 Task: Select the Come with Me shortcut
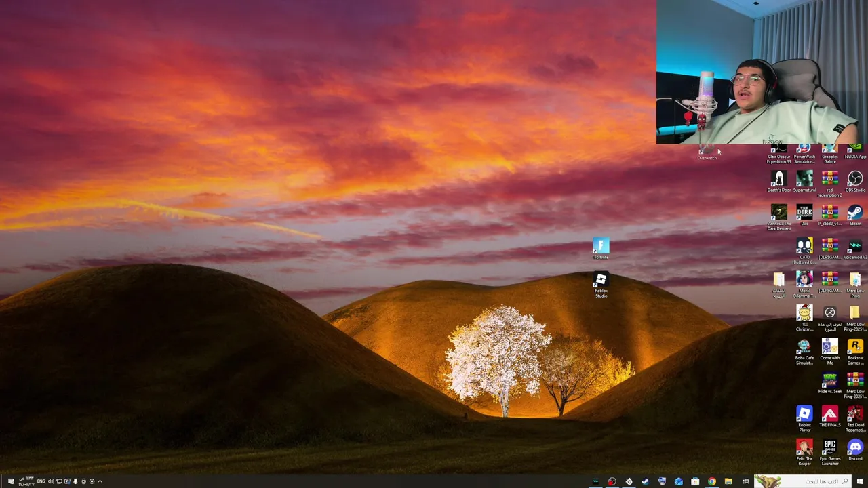[830, 352]
